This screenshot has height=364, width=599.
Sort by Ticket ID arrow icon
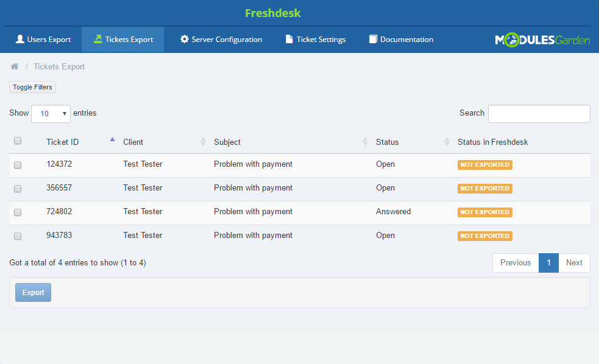coord(112,140)
